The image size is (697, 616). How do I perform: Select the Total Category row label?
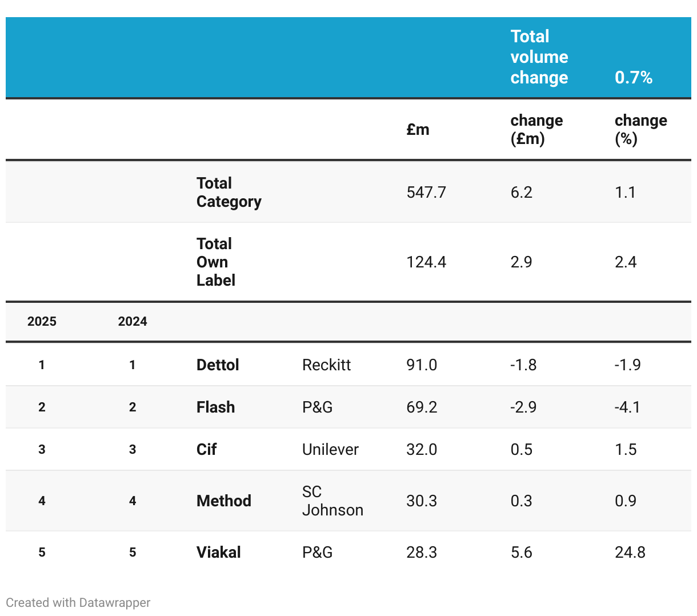[229, 192]
